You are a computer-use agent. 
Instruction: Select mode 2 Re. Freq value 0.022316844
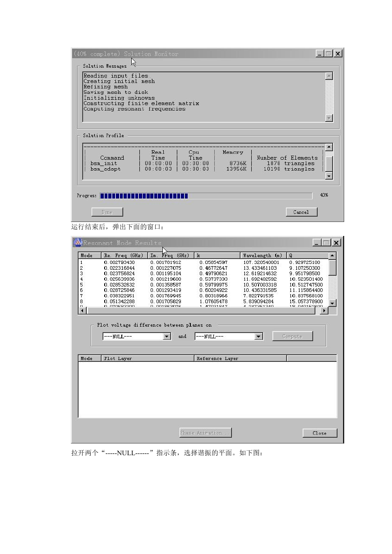[x=119, y=268]
